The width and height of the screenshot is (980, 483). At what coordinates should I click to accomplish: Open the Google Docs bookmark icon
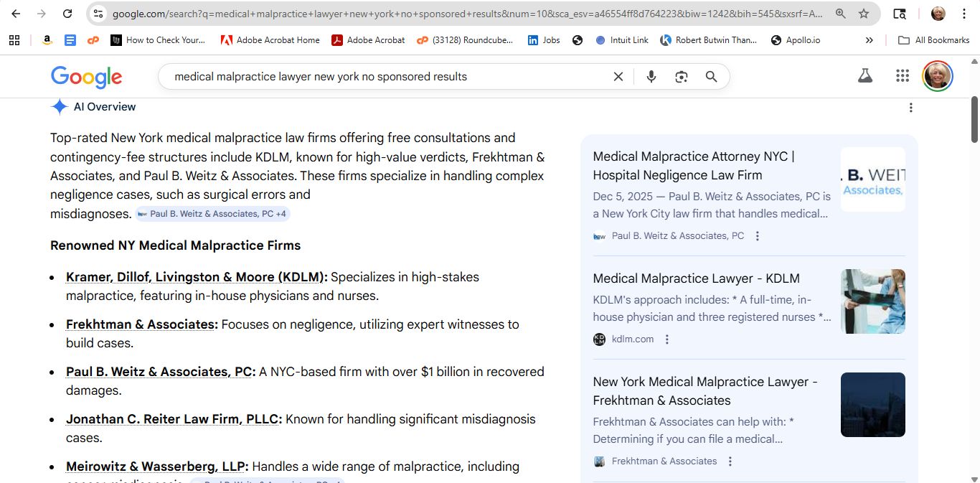point(70,40)
